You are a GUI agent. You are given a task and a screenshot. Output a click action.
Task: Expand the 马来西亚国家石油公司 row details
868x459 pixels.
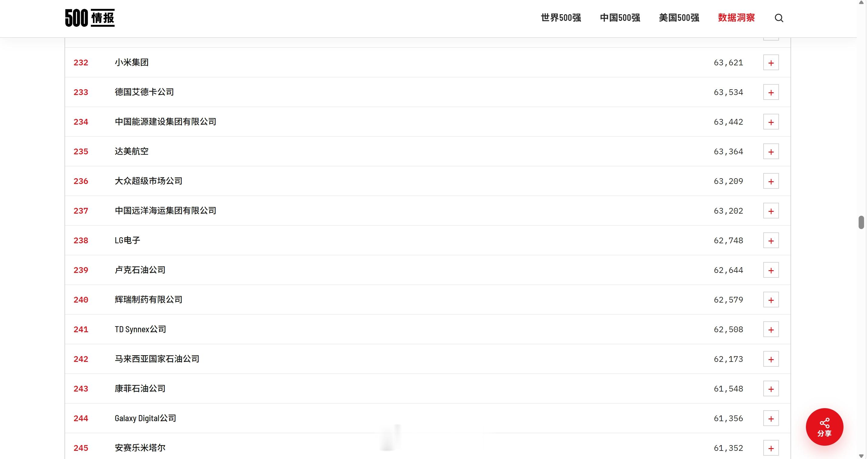tap(771, 359)
